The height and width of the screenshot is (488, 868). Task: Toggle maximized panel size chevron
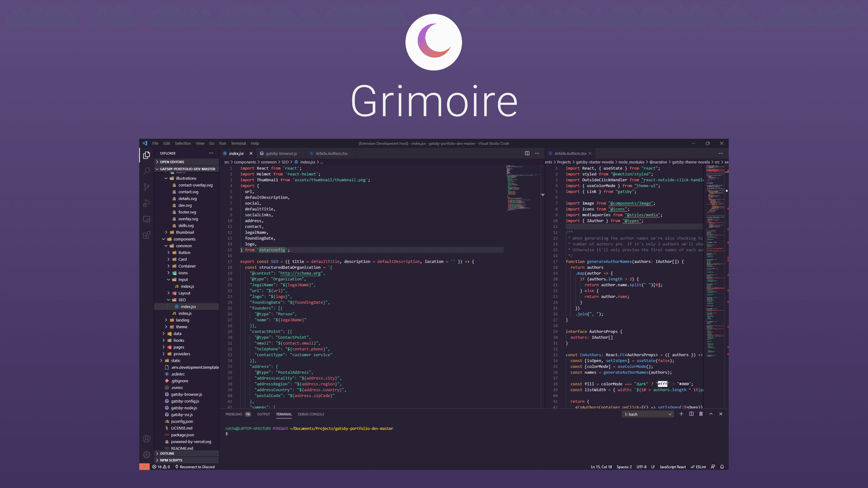point(711,414)
